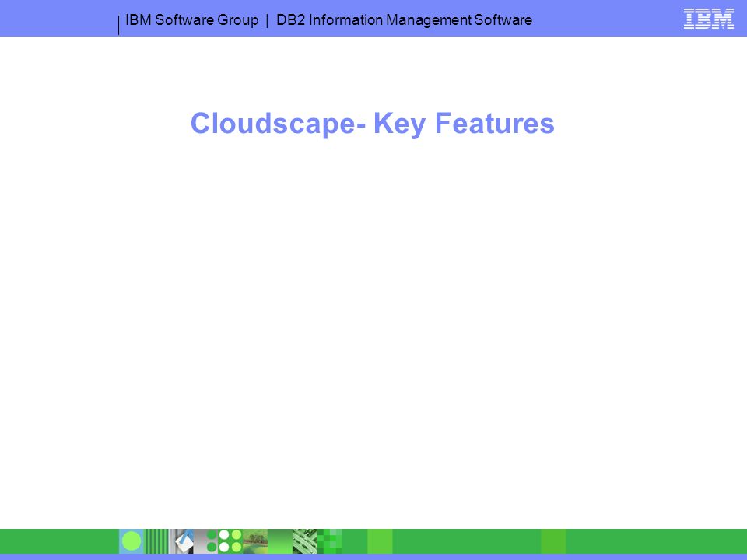The height and width of the screenshot is (560, 747).
Task: Click the green vertical stripes tile
Action: [x=156, y=541]
